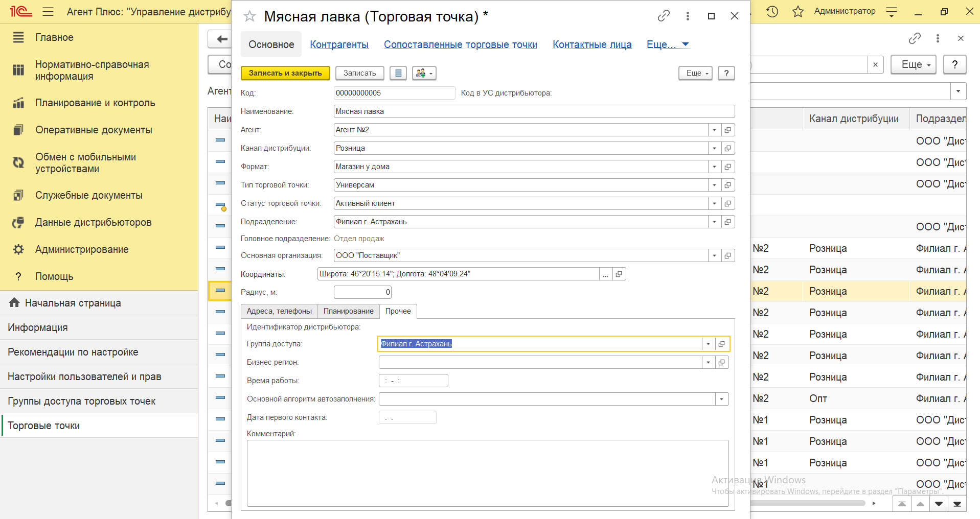
Task: Open the Еще... navigation link
Action: coord(668,44)
